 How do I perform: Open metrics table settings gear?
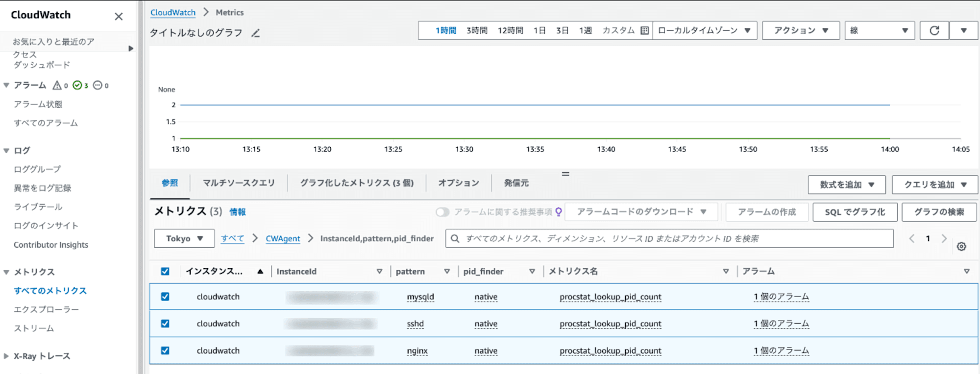pyautogui.click(x=961, y=247)
